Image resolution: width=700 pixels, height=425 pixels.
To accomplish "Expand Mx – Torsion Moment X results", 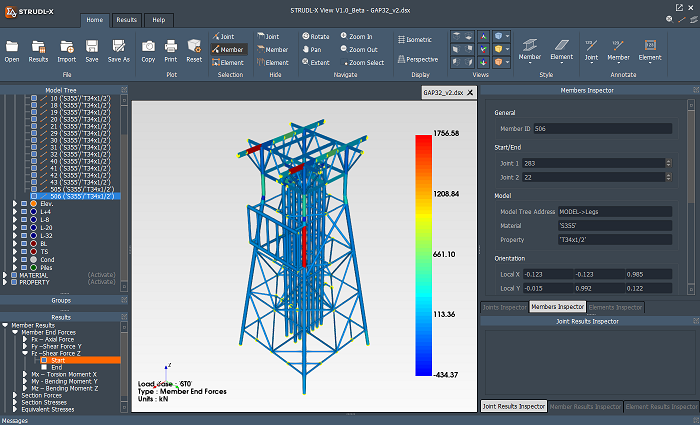I will click(x=25, y=375).
